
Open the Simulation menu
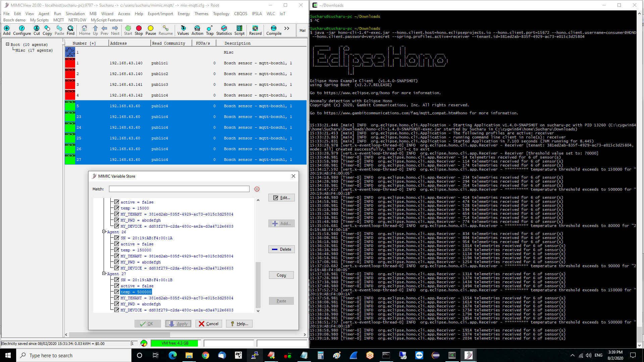click(x=75, y=14)
